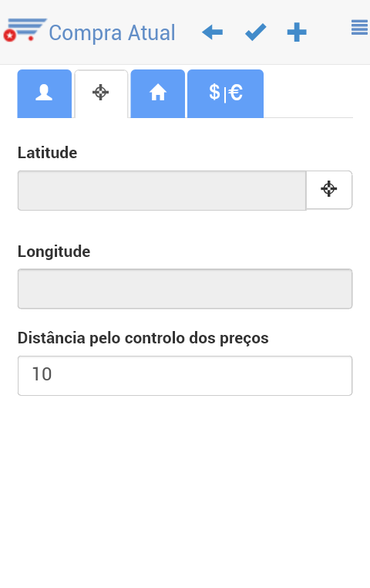Screen dimensions: 370x588
Task: Click Distância pelo controlo dos preços label
Action: click(x=143, y=338)
